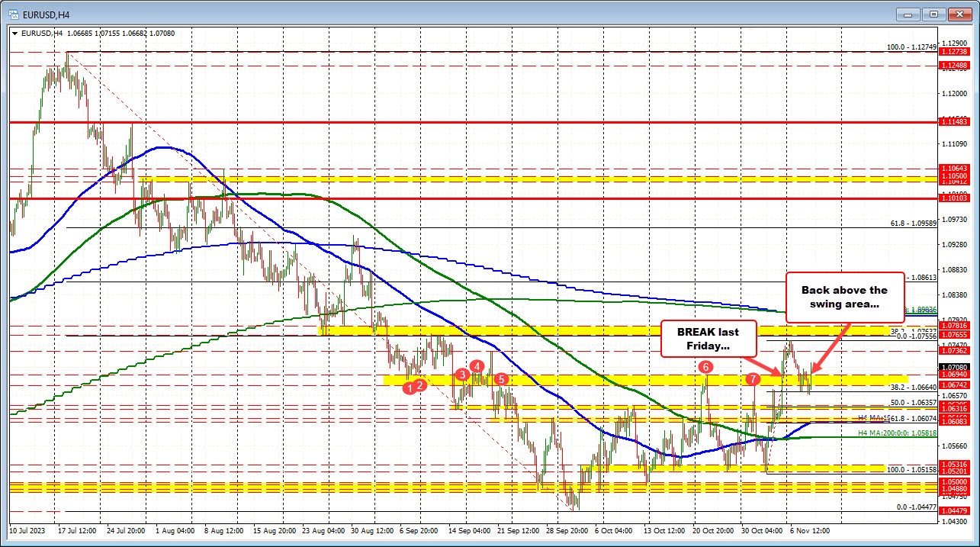
Task: Click the red price tag 1.04880
Action: coord(954,490)
